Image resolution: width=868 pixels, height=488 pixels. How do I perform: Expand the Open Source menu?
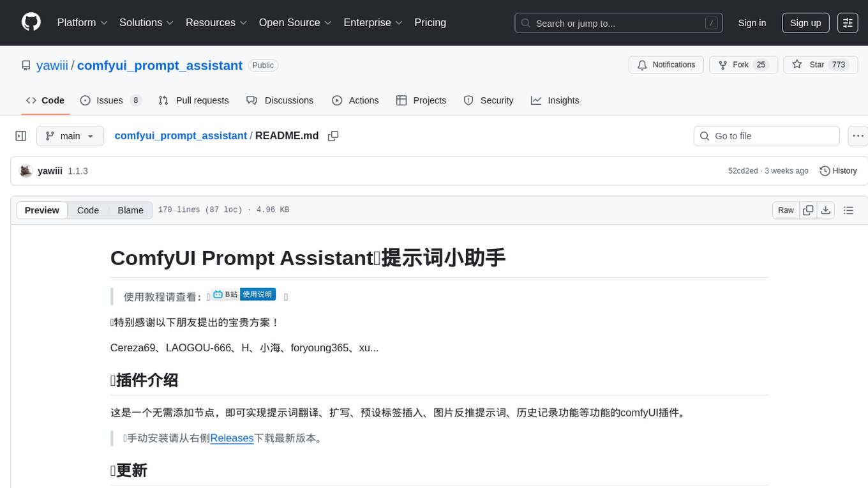click(296, 22)
